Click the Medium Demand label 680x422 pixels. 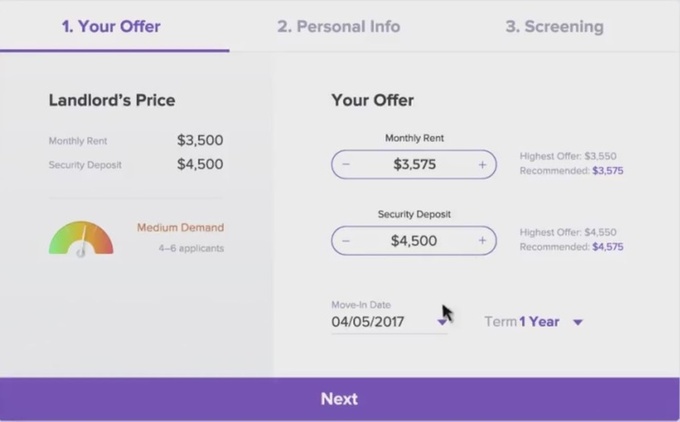(x=180, y=228)
